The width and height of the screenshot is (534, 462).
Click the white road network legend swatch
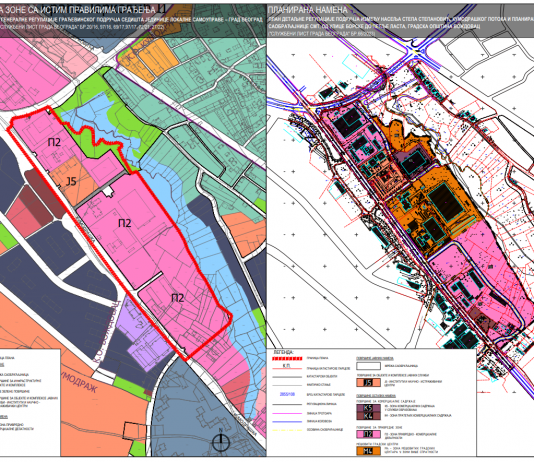[x=368, y=366]
